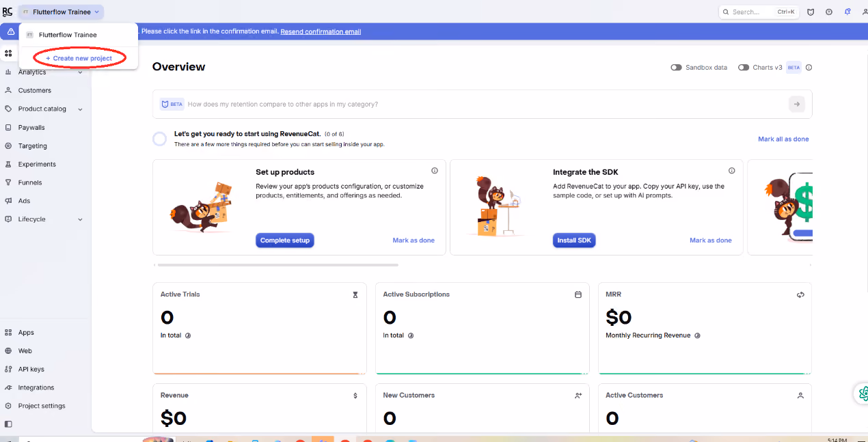Screen dimensions: 868x442
Task: Focus the Search field in top bar
Action: coord(758,12)
